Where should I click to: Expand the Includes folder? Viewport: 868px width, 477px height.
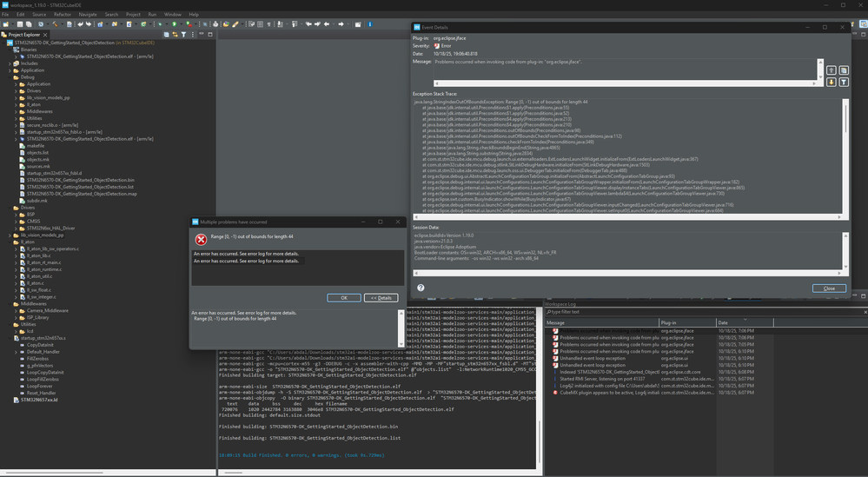point(10,63)
